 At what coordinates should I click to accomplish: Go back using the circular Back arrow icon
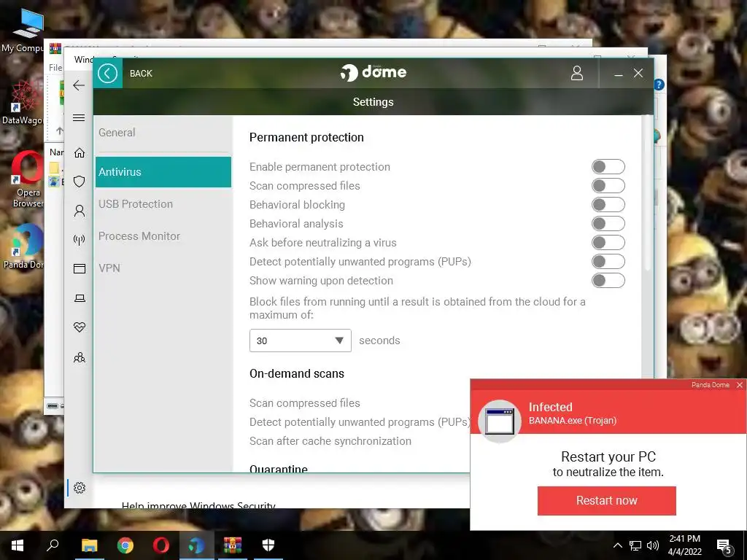tap(108, 74)
